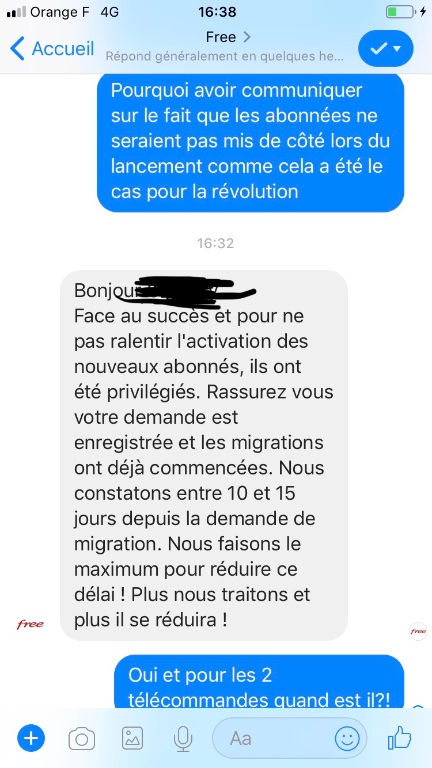Tap the small Free read-receipt avatar
This screenshot has width=432, height=768.
(x=418, y=631)
